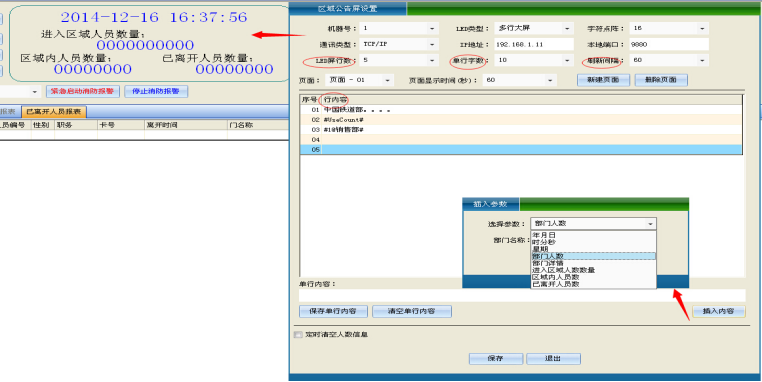
Task: Click the 退出 button
Action: (553, 359)
